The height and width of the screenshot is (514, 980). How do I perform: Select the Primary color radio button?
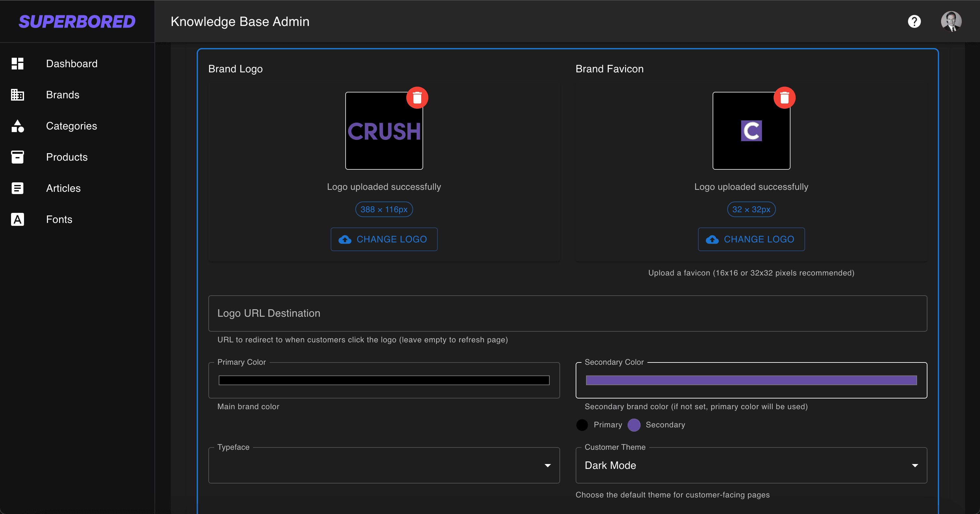[x=582, y=425]
